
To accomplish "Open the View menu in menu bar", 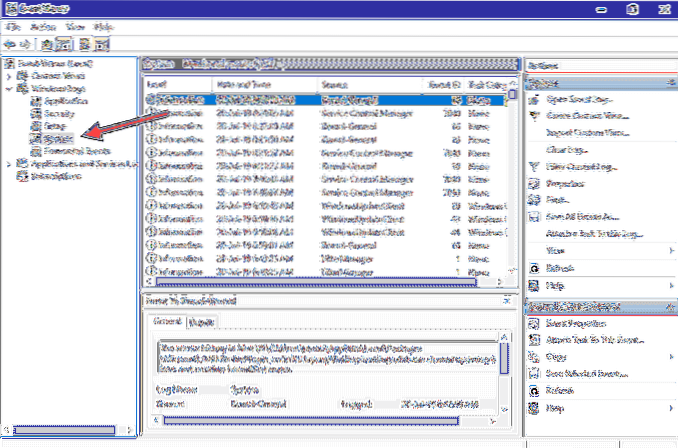I will click(69, 29).
